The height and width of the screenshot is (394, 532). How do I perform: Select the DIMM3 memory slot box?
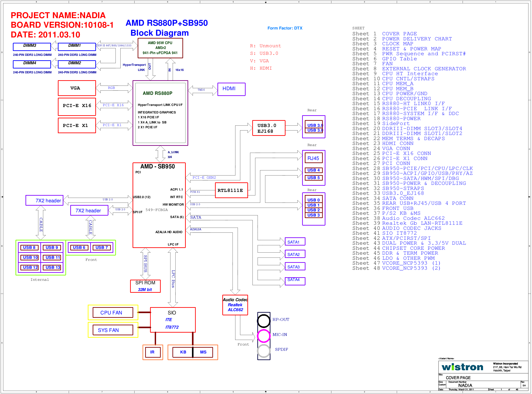point(32,47)
